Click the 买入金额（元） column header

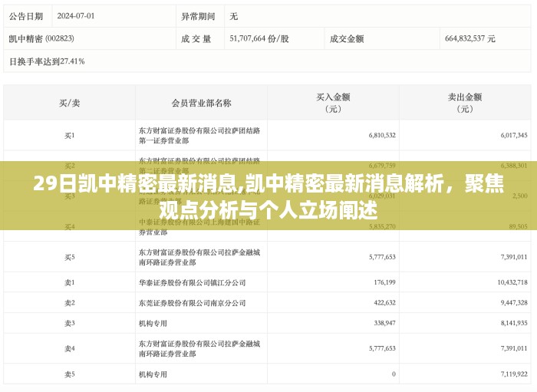coord(333,103)
